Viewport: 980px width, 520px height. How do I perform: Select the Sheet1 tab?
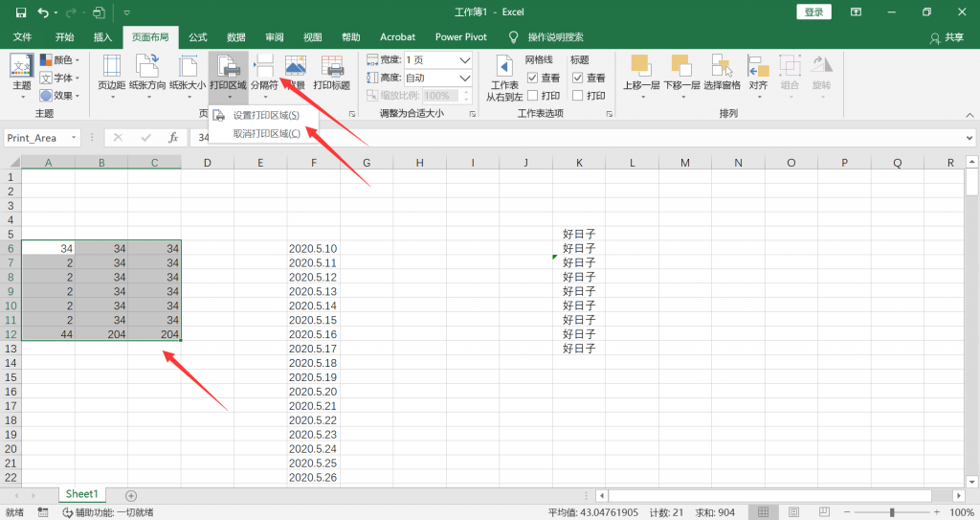[x=82, y=494]
